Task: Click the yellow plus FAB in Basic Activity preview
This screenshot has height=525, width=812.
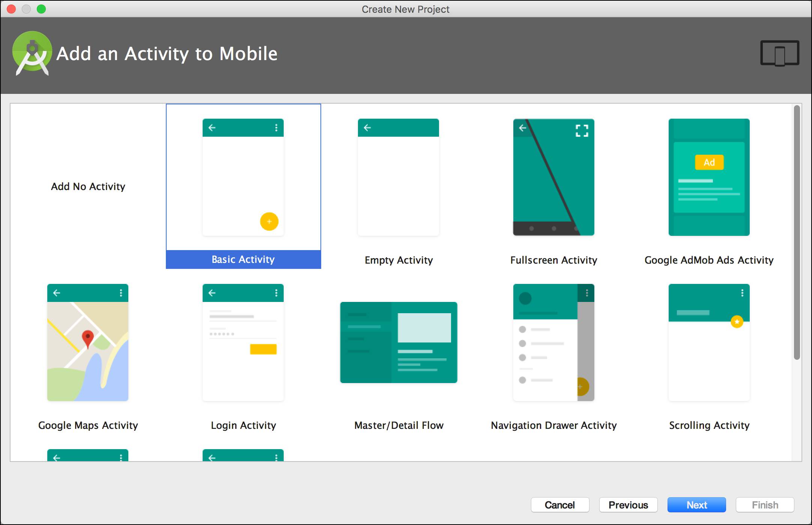Action: 269,222
